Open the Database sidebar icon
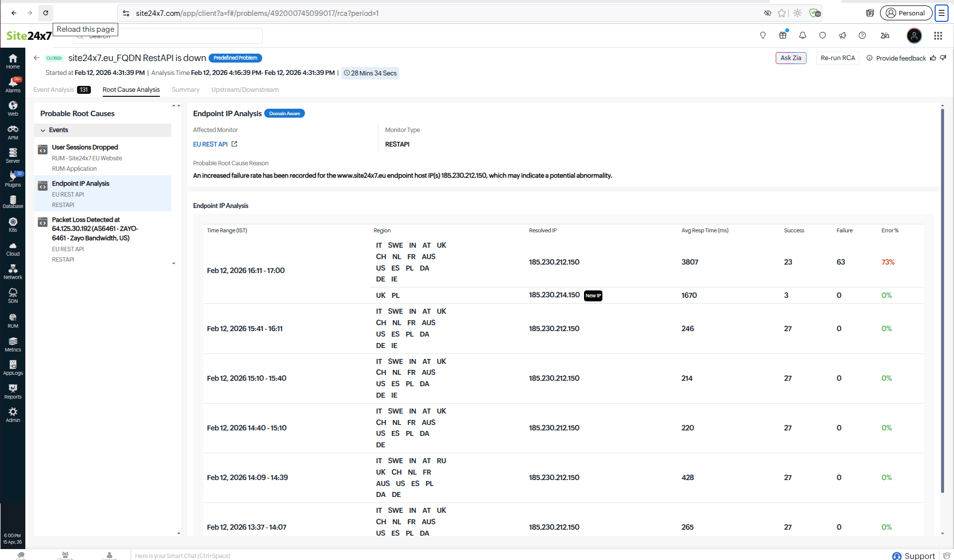The width and height of the screenshot is (954, 560). point(13,202)
